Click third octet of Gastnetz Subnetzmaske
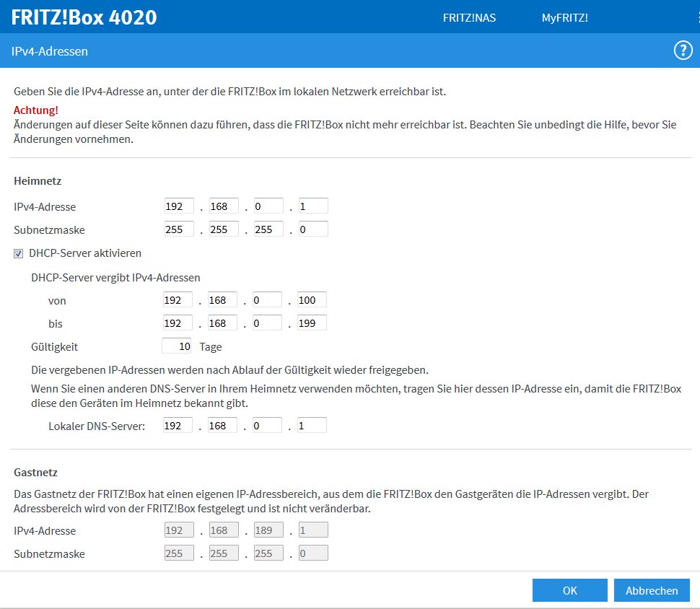This screenshot has width=700, height=609. pos(268,553)
